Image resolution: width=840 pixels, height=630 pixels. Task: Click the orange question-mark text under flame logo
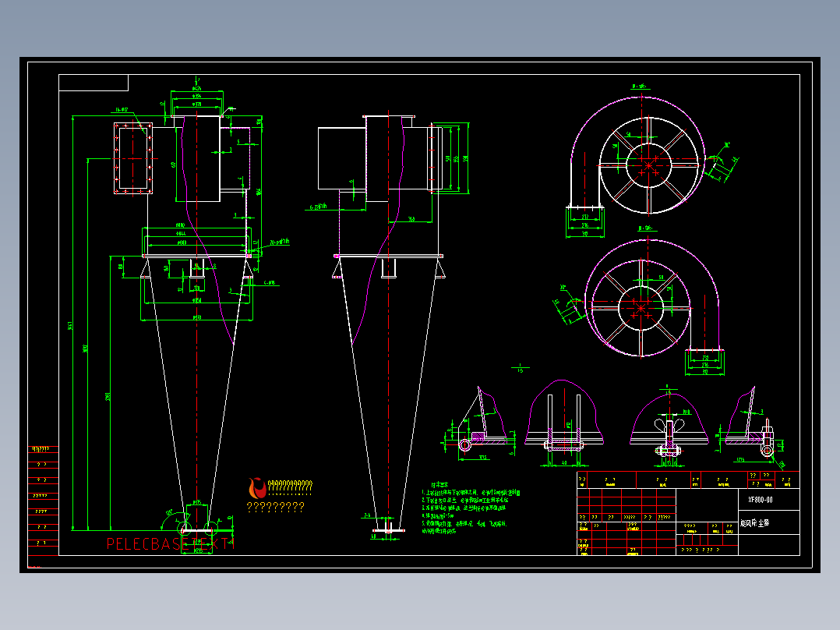[x=275, y=507]
